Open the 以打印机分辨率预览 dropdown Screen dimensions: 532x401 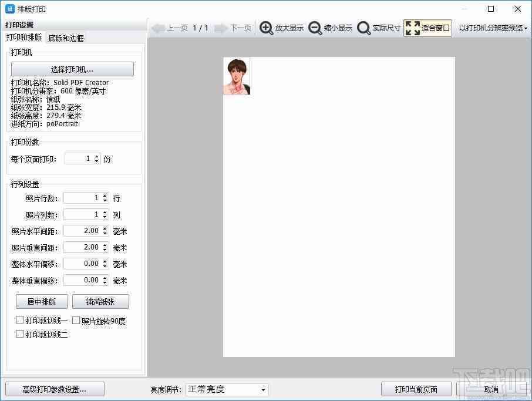click(x=493, y=28)
